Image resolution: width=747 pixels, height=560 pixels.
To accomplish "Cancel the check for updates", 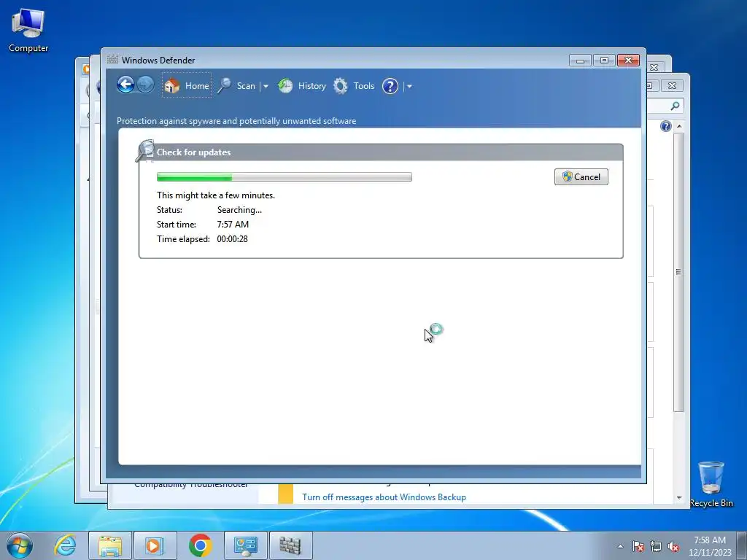I will pos(581,177).
